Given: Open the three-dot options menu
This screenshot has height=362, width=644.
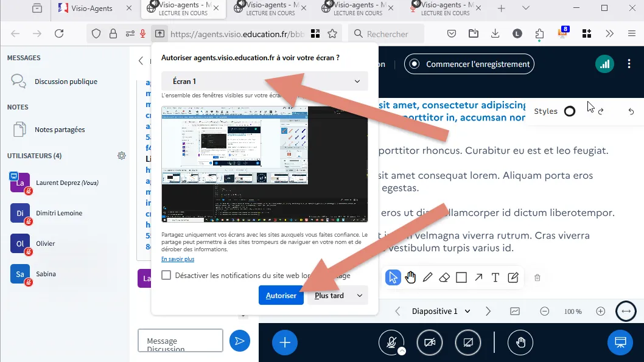Looking at the screenshot, I should point(629,64).
